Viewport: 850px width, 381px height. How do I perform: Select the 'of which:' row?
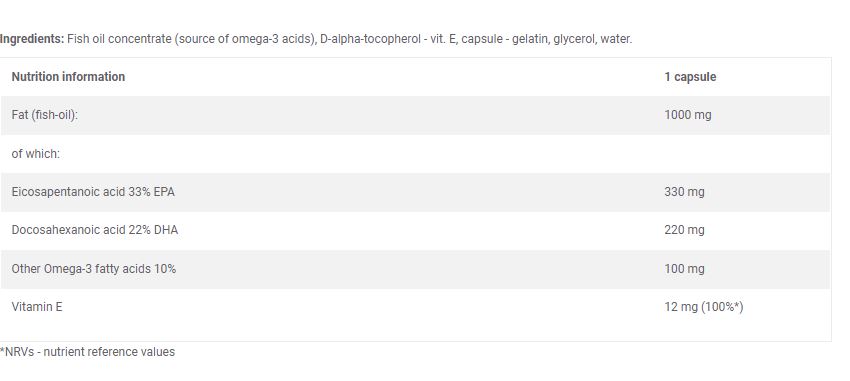[415, 154]
